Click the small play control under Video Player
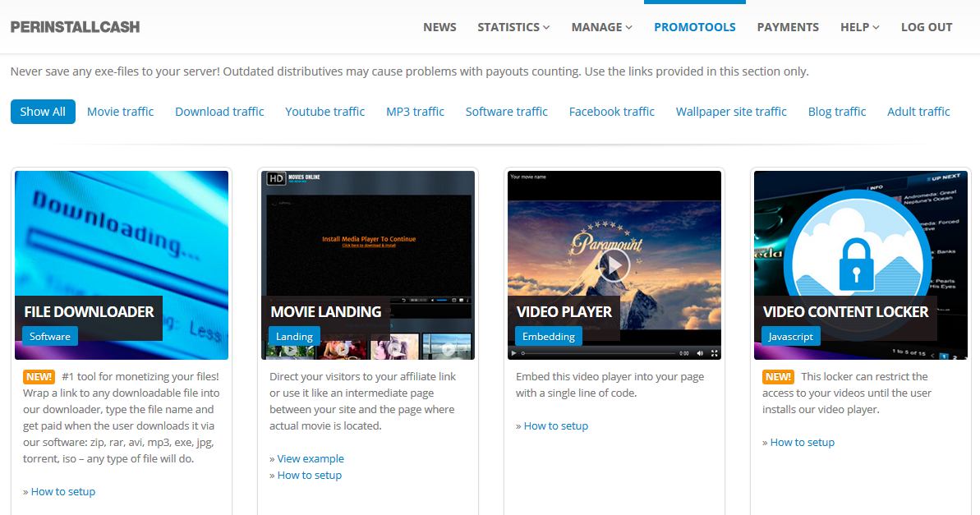 513,353
